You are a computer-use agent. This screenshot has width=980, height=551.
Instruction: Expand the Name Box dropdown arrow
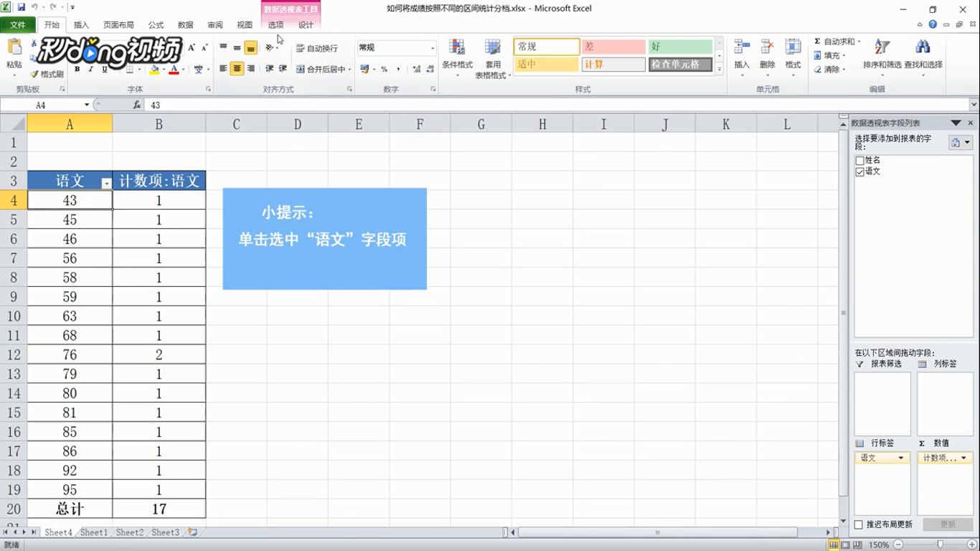tap(87, 105)
